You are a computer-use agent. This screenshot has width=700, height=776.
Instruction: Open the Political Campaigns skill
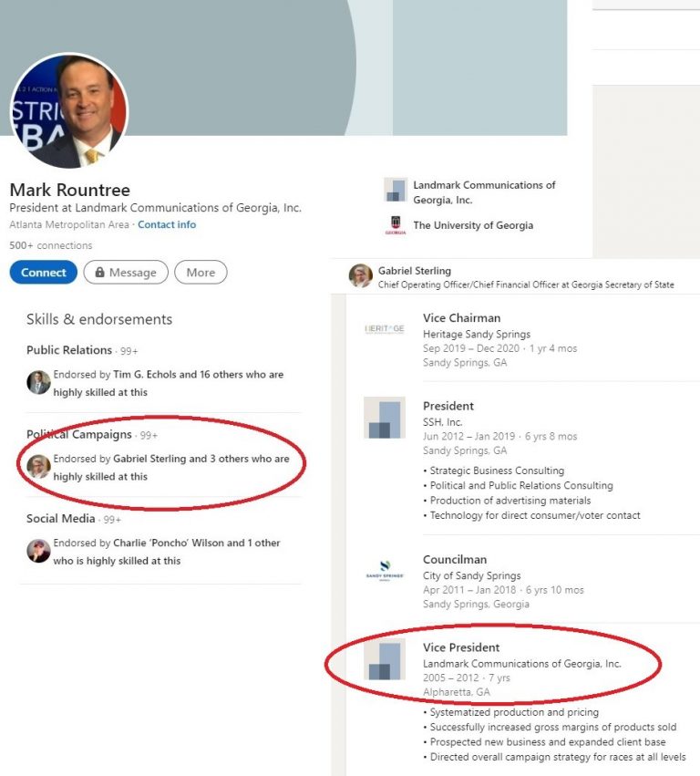tap(79, 435)
